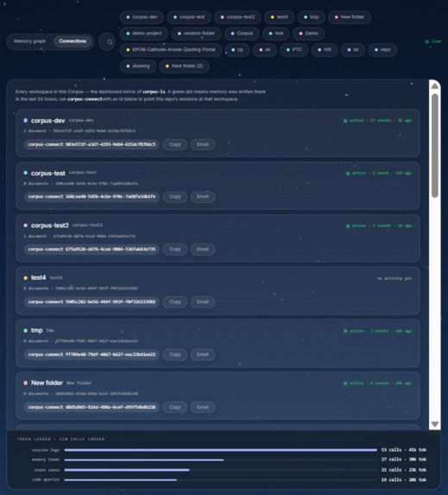Click the 'no activity yet' status on test4
Viewport: 448px width, 495px height.
pos(394,278)
